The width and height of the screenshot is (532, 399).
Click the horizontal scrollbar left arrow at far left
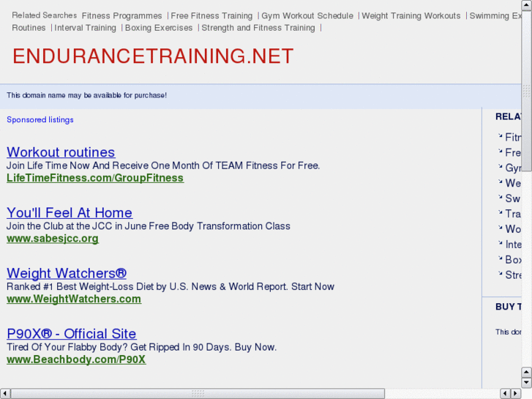(x=4, y=394)
